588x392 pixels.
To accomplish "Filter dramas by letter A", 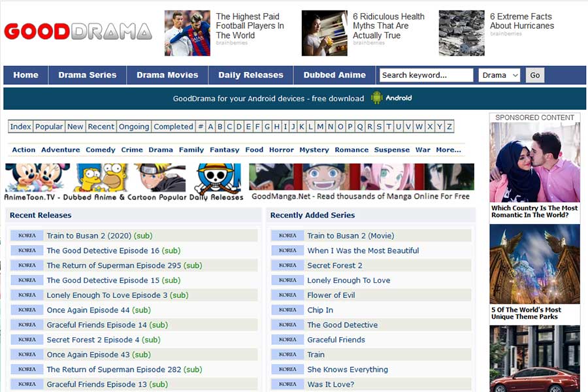I will click(210, 127).
